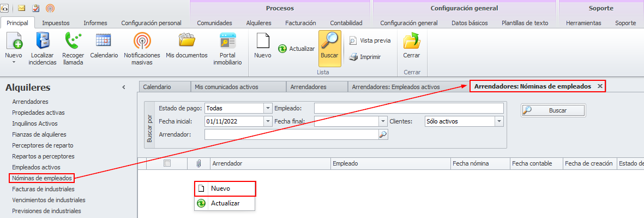Open Vista previa
This screenshot has height=218, width=644.
(x=370, y=40)
